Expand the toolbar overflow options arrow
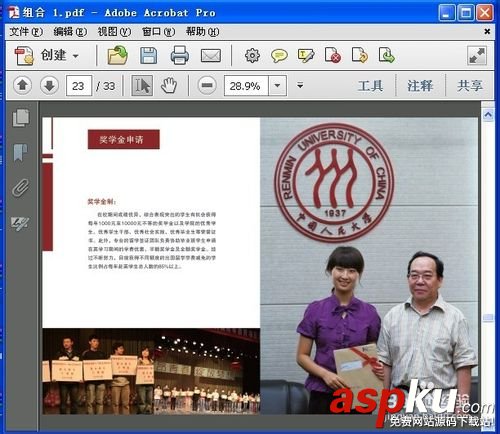The width and height of the screenshot is (500, 434). pyautogui.click(x=300, y=86)
